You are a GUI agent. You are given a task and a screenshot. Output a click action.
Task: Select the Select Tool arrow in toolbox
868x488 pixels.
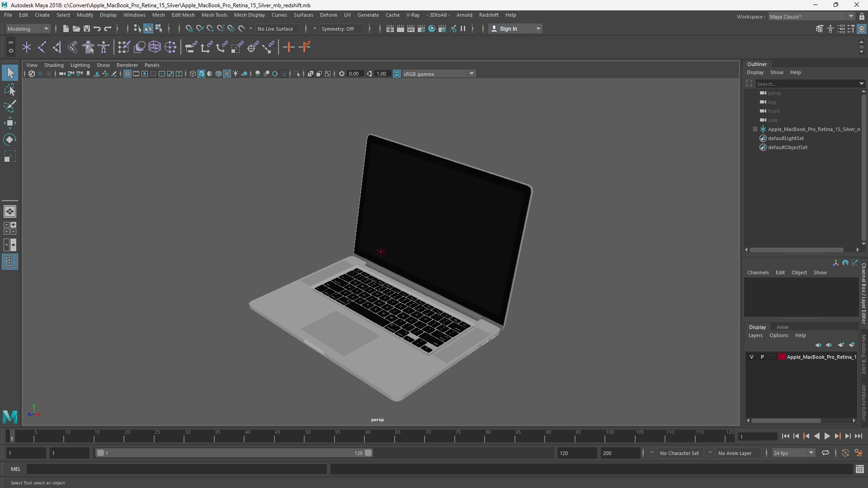tap(10, 73)
